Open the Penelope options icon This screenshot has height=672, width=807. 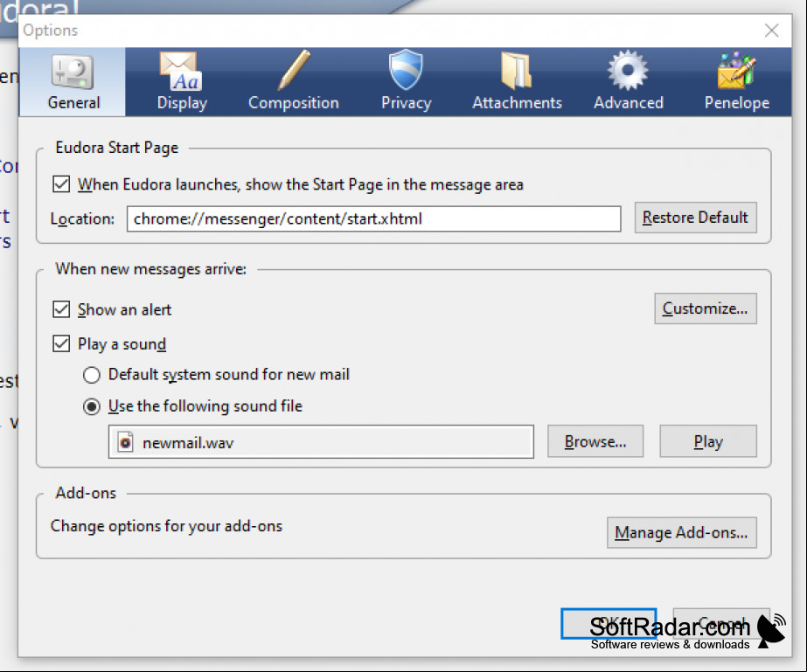coord(737,71)
